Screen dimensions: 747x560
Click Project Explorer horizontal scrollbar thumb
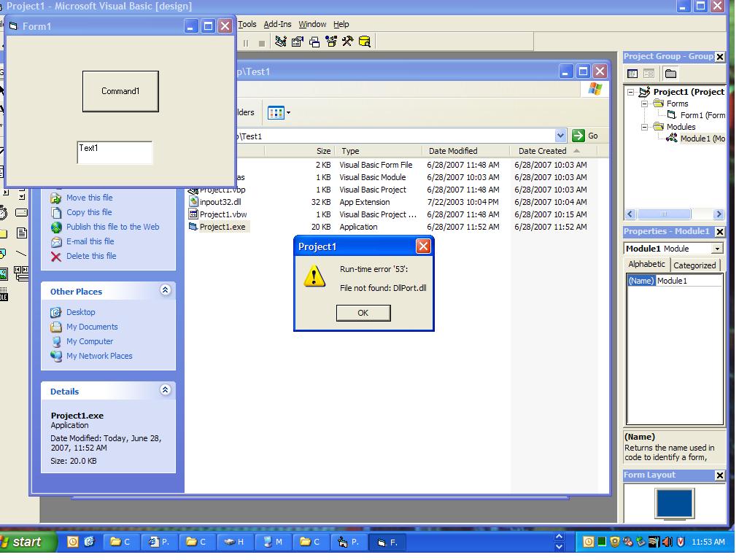664,214
